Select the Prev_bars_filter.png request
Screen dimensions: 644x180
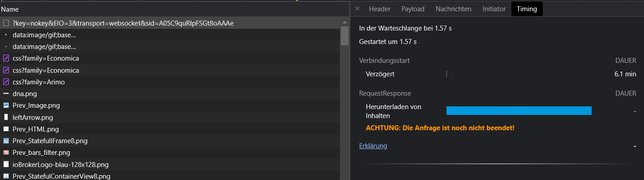(x=170, y=153)
